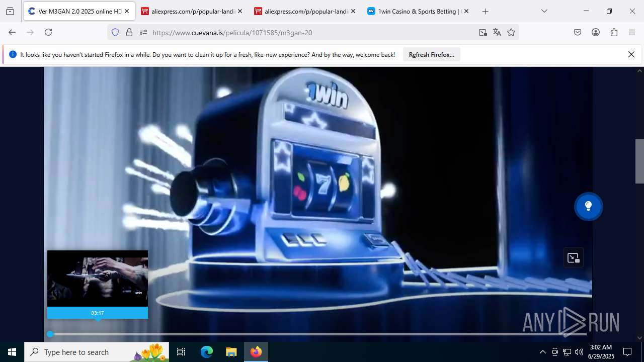Viewport: 644px width, 362px height.
Task: Click the video progress bar handle
Action: 50,334
